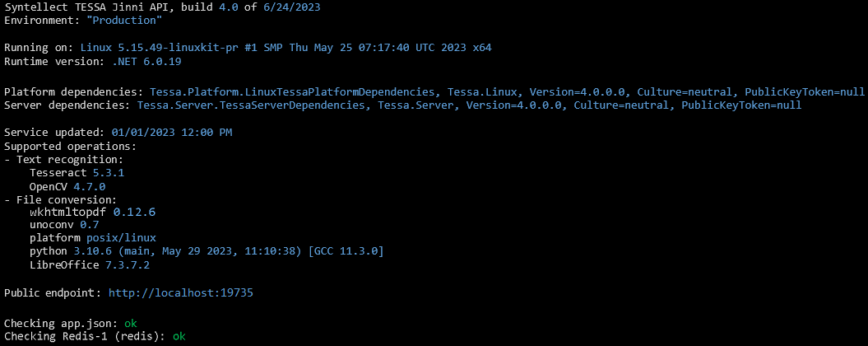
Task: Click the LibreOffice version 7.3.7.2
Action: (x=128, y=265)
